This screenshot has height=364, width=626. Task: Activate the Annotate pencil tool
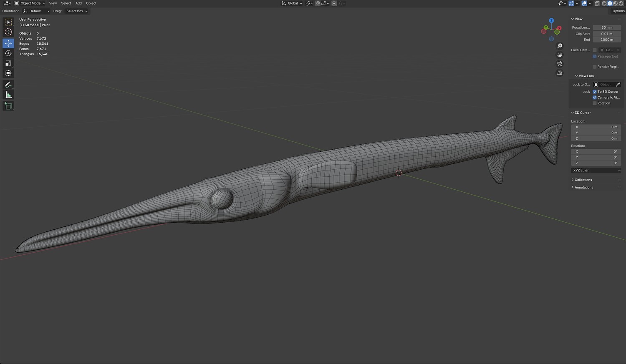pyautogui.click(x=8, y=85)
